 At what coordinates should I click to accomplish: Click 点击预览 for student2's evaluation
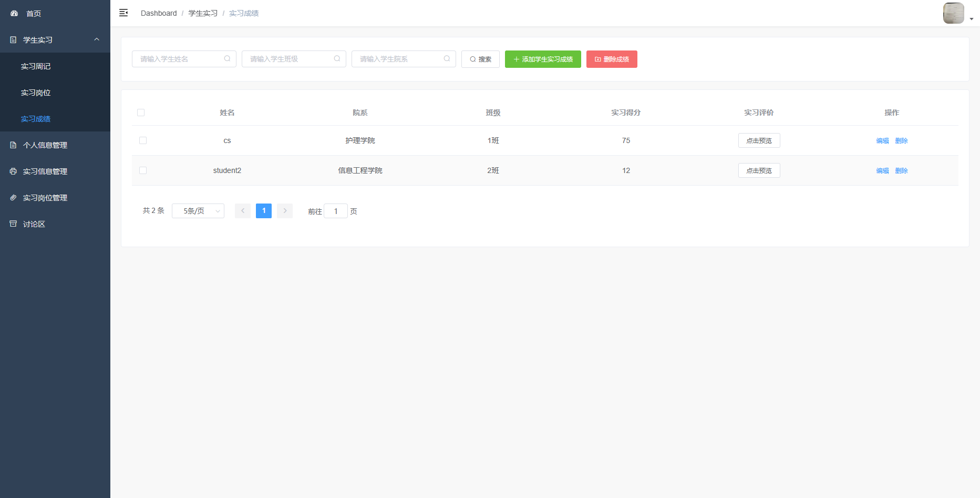pyautogui.click(x=759, y=170)
